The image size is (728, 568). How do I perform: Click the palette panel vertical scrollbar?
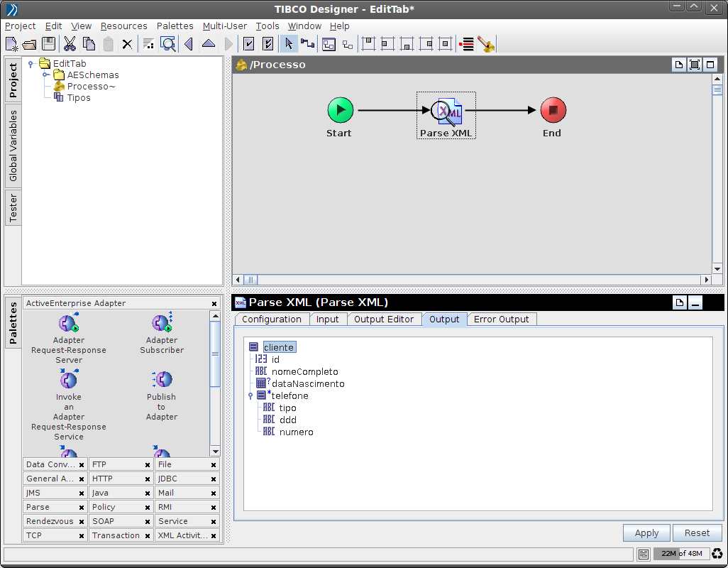click(215, 355)
